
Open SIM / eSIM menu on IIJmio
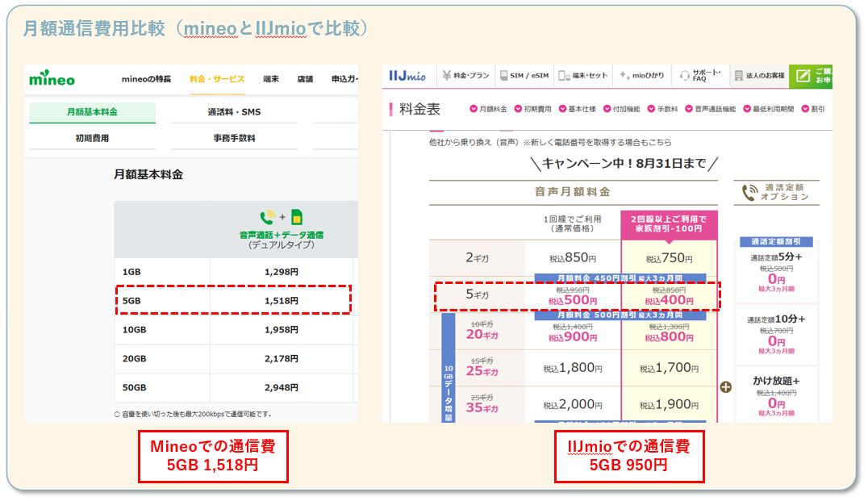tap(524, 75)
